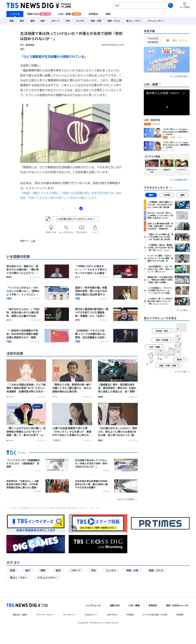The width and height of the screenshot is (196, 644).
Task: Open お問い合わせ footer link
Action: [x=112, y=614]
